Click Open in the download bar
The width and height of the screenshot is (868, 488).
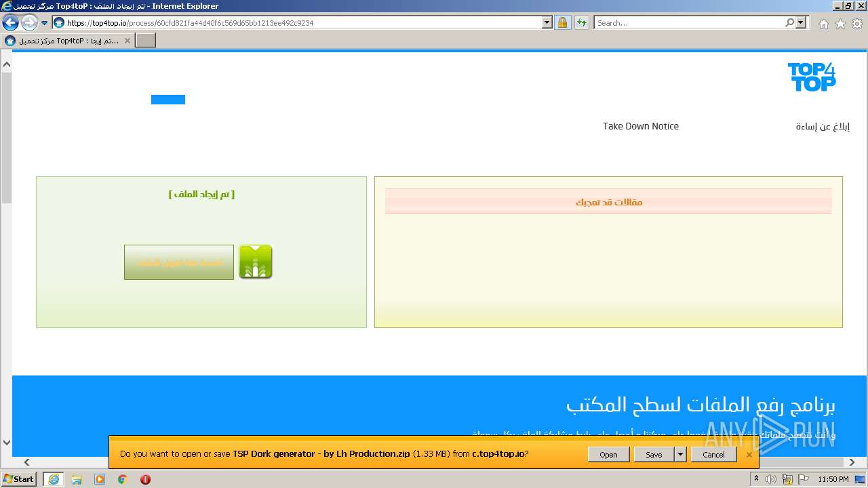608,455
